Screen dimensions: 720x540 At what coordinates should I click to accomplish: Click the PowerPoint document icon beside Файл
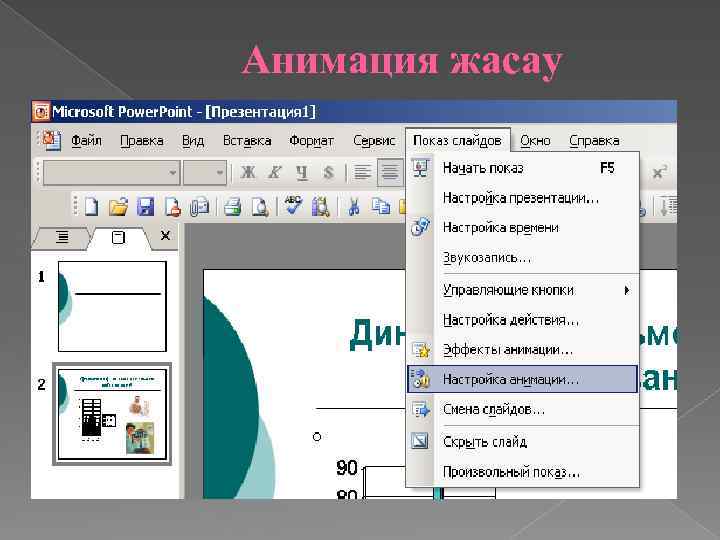pyautogui.click(x=51, y=140)
